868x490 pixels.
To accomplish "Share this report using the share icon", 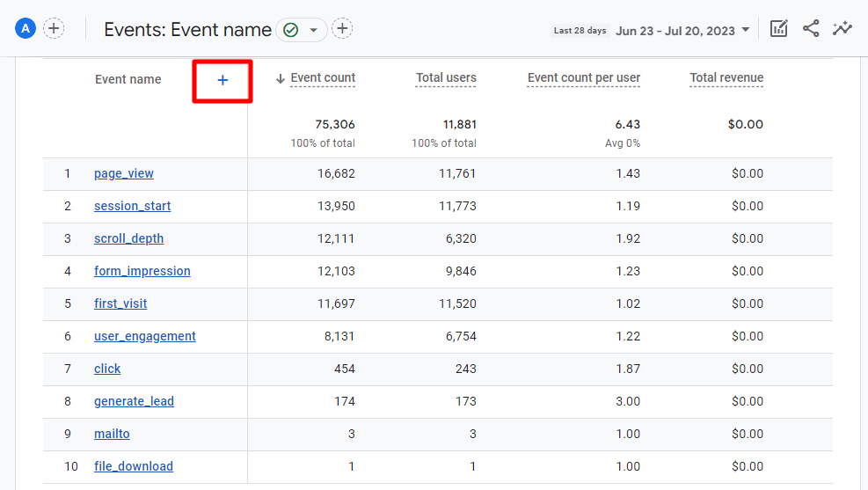I will coord(811,29).
